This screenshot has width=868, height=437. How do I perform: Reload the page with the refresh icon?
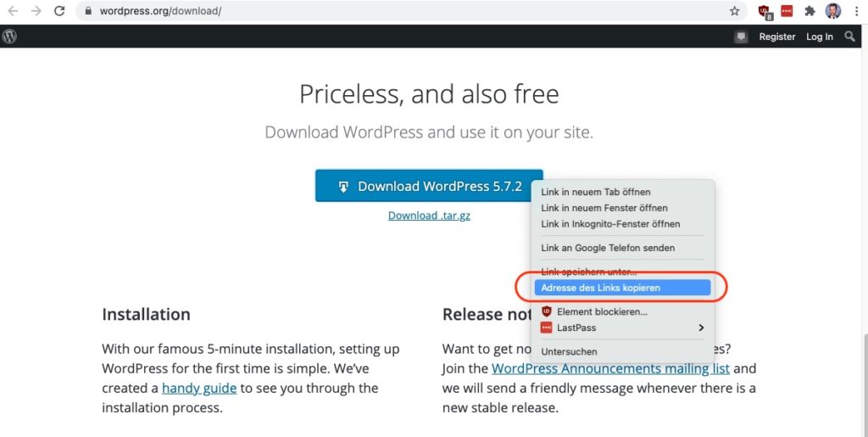[59, 11]
